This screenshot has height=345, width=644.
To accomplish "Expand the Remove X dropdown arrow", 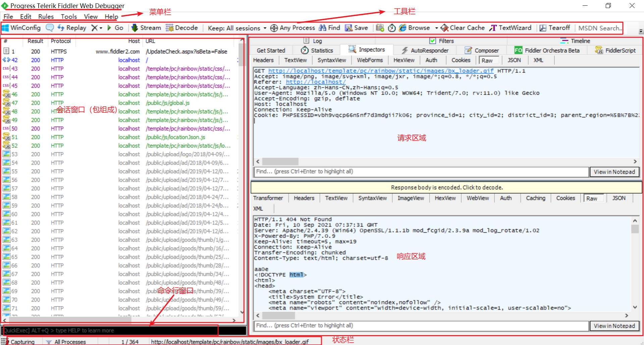I will click(x=101, y=28).
